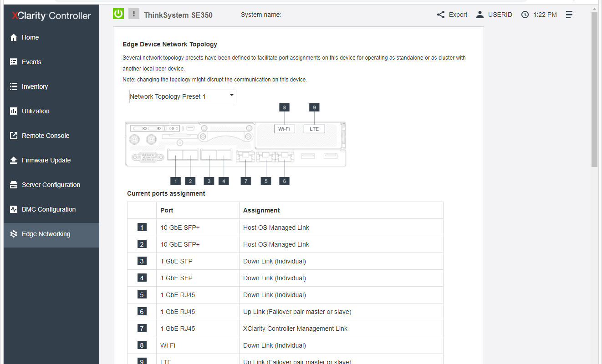Click the Wi-Fi label in diagram
Image resolution: width=602 pixels, height=364 pixels.
click(285, 129)
